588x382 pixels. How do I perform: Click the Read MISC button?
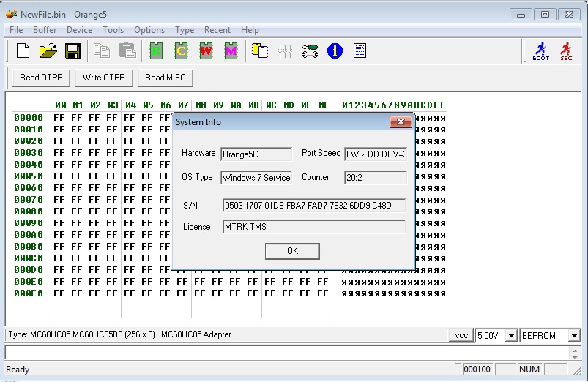(165, 78)
